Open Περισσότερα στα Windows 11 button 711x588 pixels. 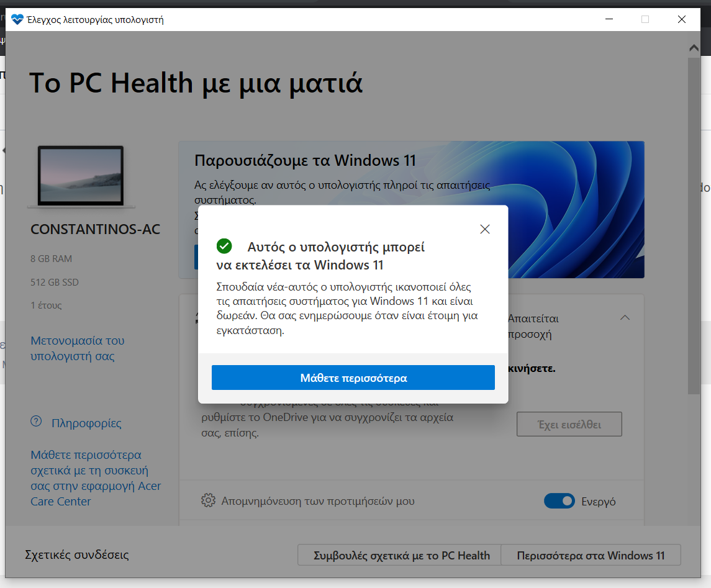tap(591, 555)
